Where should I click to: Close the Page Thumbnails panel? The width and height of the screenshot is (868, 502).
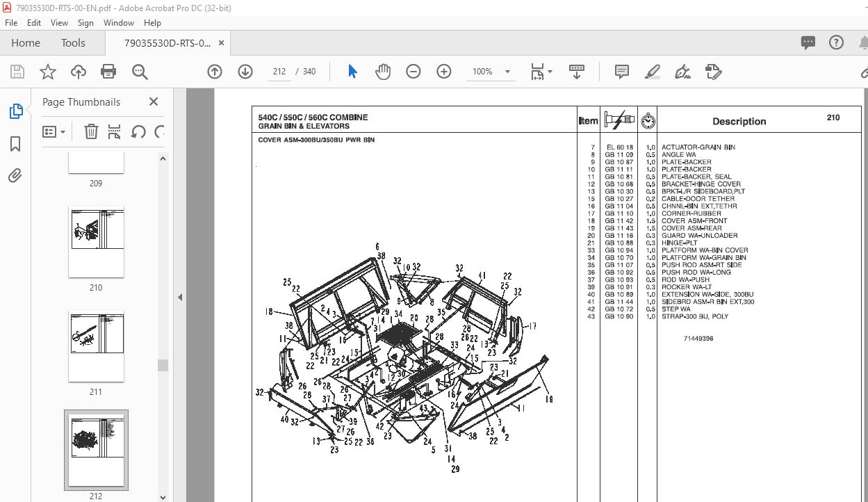click(x=154, y=102)
